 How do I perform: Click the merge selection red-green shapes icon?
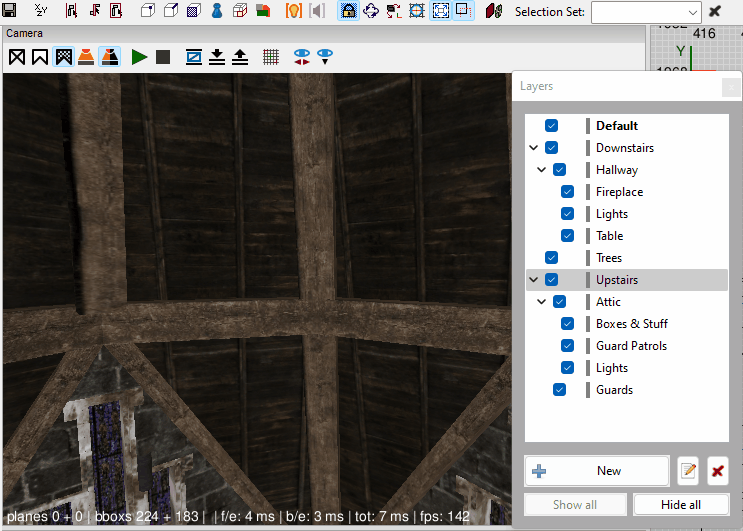(x=263, y=10)
